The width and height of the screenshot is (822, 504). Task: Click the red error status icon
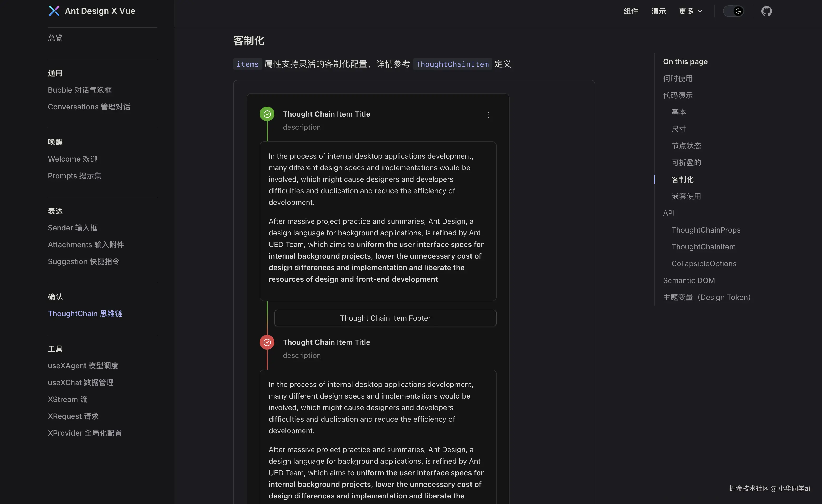267,342
